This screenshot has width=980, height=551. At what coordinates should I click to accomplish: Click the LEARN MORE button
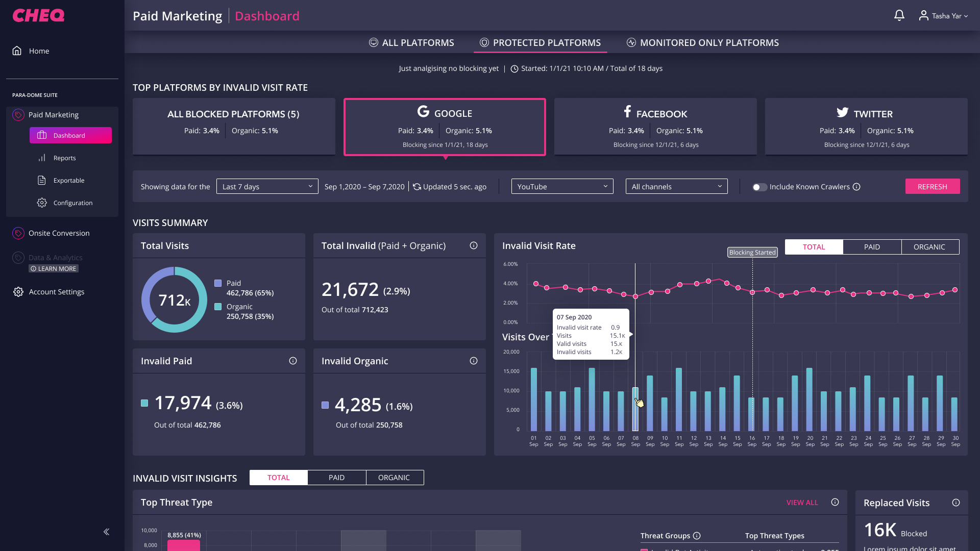pyautogui.click(x=54, y=269)
